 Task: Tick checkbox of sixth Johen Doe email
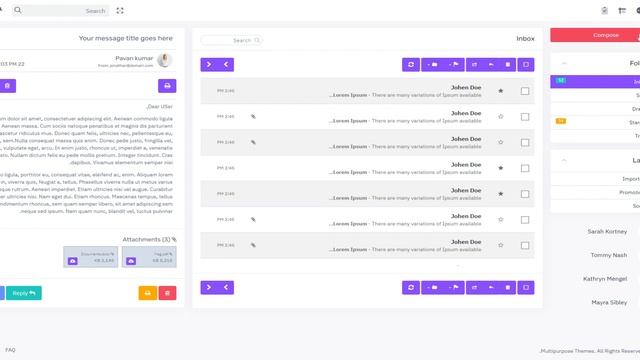525,220
